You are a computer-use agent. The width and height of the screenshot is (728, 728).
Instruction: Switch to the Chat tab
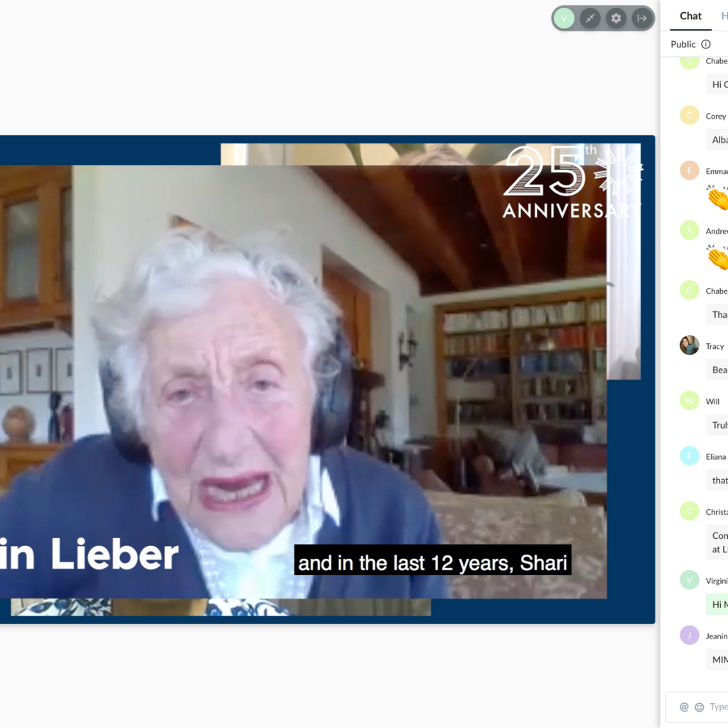[690, 16]
